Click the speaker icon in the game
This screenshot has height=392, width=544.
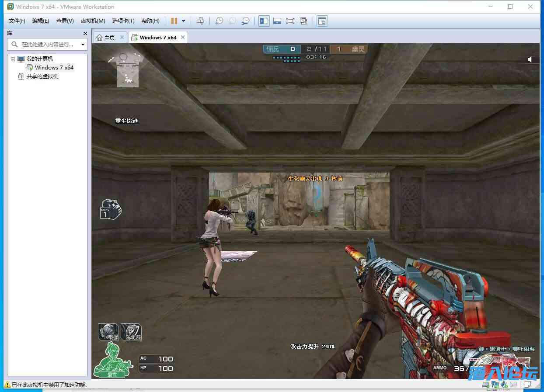pyautogui.click(x=530, y=59)
